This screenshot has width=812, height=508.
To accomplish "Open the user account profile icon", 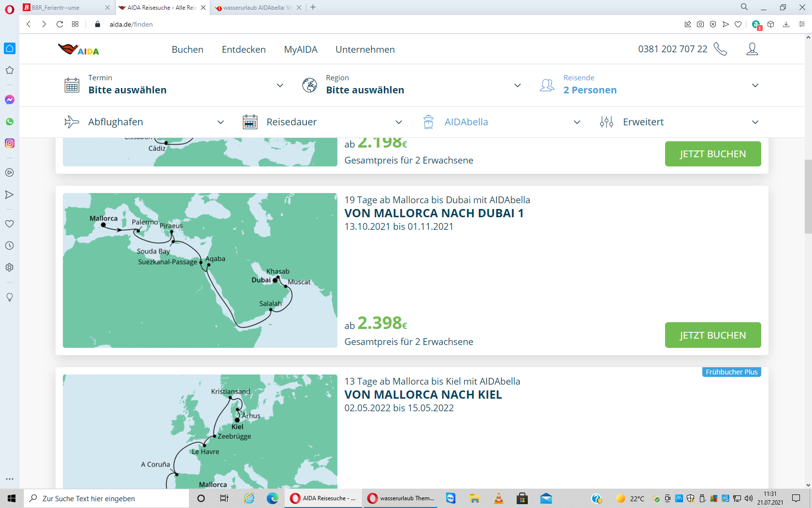I will point(752,49).
